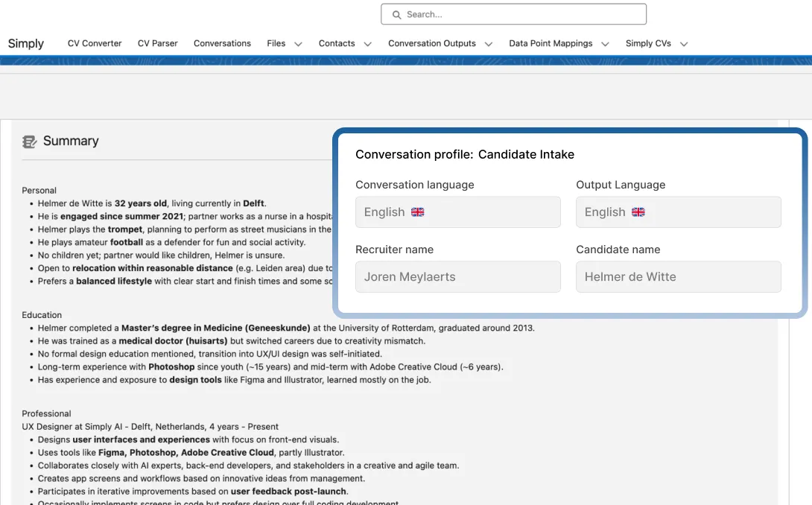Click the 'Conversation language' field label
The height and width of the screenshot is (505, 812).
(x=414, y=185)
